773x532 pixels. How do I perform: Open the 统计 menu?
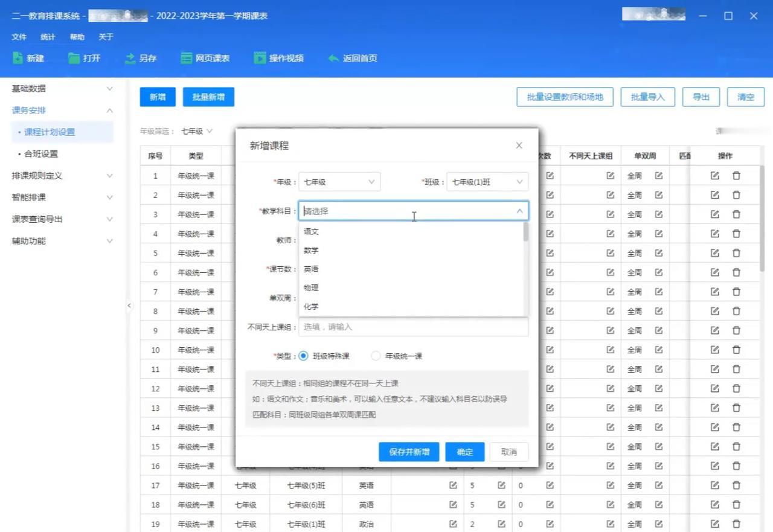coord(48,37)
